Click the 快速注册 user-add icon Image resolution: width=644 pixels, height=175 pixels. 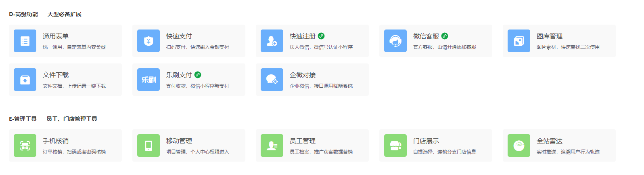click(272, 41)
